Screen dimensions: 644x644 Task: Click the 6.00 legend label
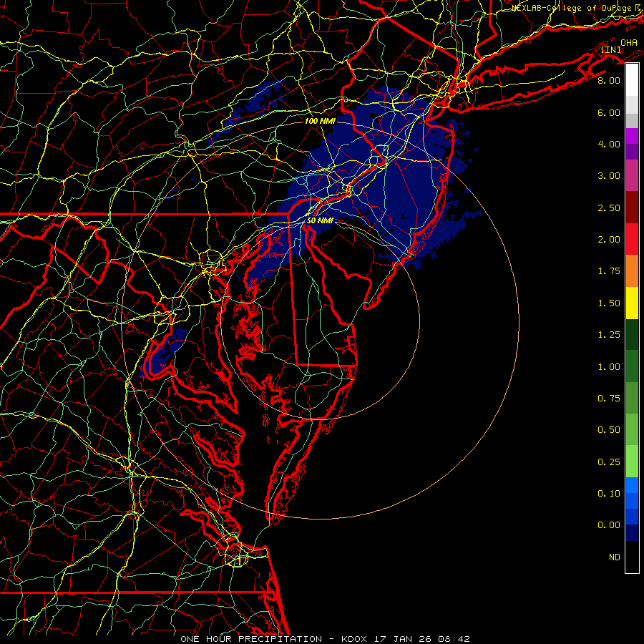(609, 112)
